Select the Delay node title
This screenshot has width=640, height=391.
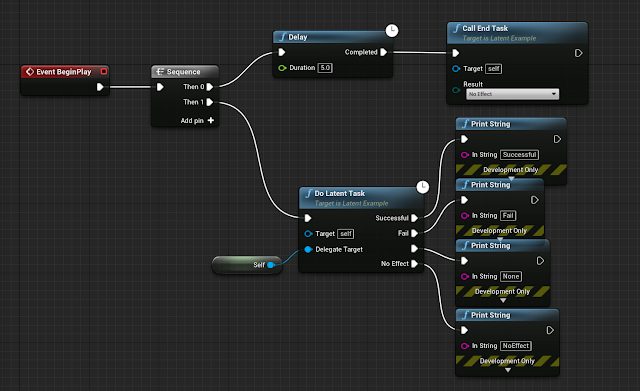coord(298,37)
